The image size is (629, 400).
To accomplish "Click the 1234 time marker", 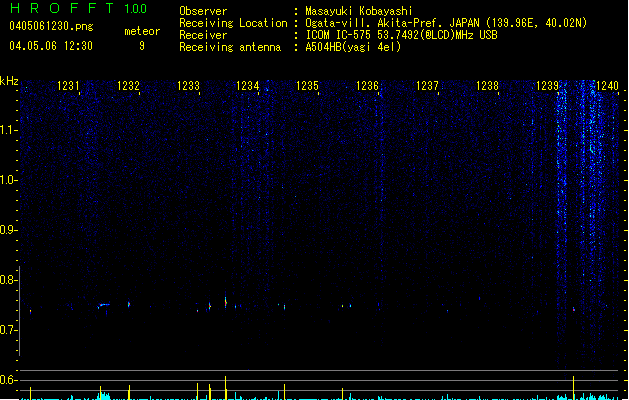I will [248, 85].
